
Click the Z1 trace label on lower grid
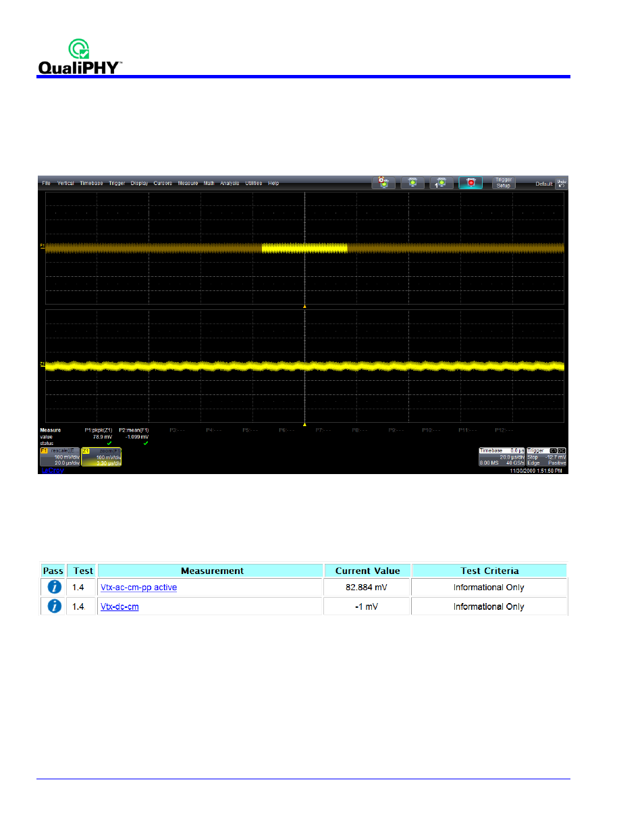[x=42, y=364]
